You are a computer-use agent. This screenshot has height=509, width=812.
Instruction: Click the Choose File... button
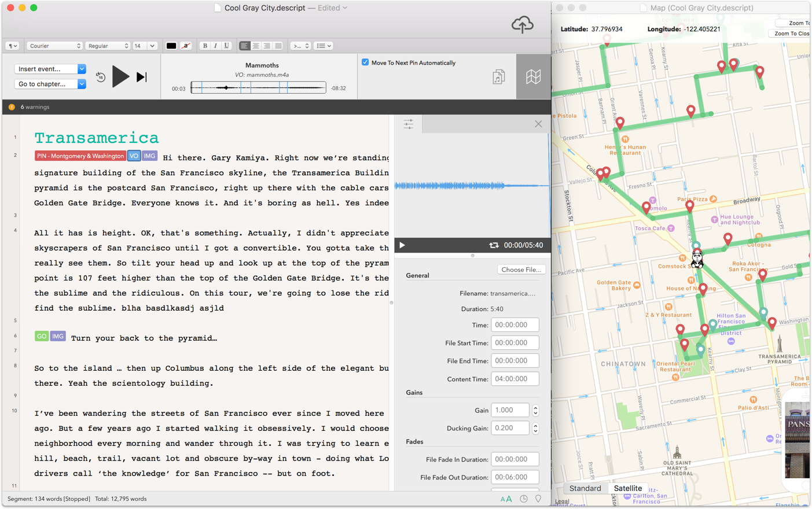coord(521,270)
